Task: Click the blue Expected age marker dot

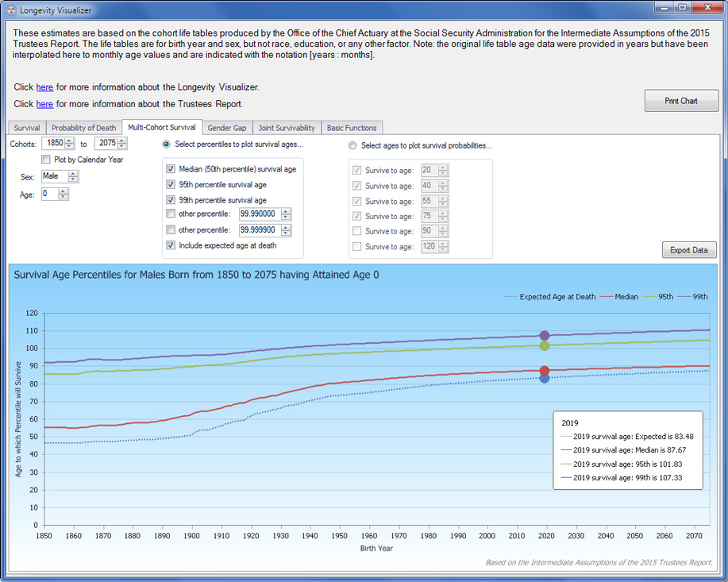Action: point(545,378)
